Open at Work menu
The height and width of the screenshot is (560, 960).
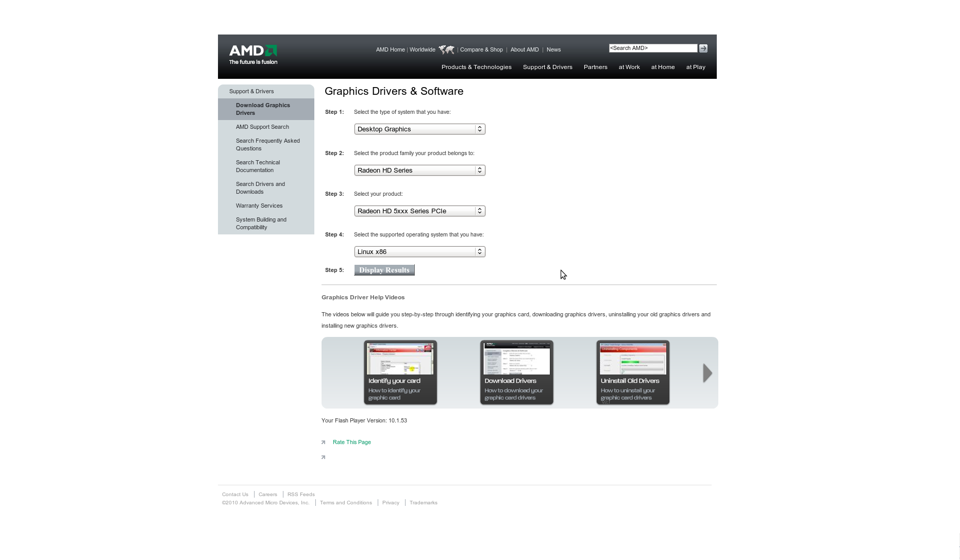(x=629, y=67)
